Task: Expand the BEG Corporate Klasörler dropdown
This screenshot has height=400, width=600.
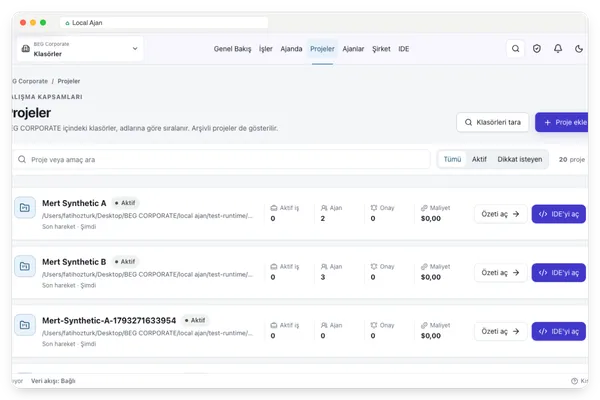Action: tap(80, 49)
